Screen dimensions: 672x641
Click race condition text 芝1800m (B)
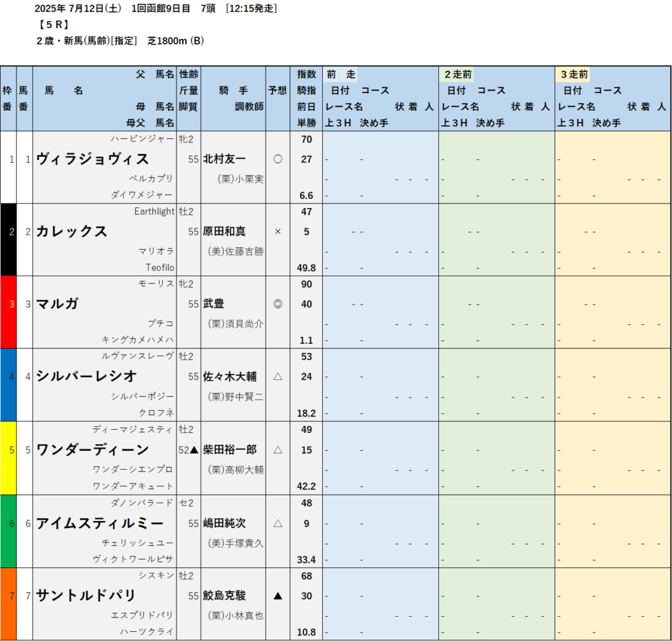point(176,41)
